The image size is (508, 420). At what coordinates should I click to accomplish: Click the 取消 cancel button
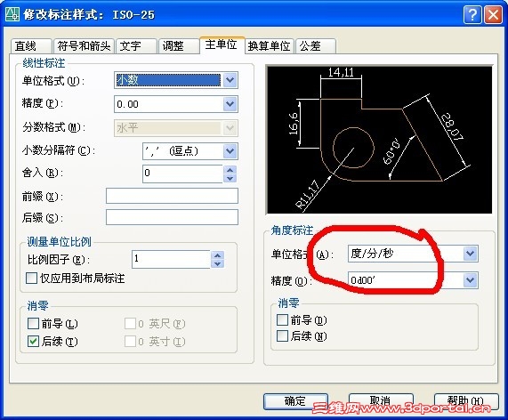pos(381,401)
